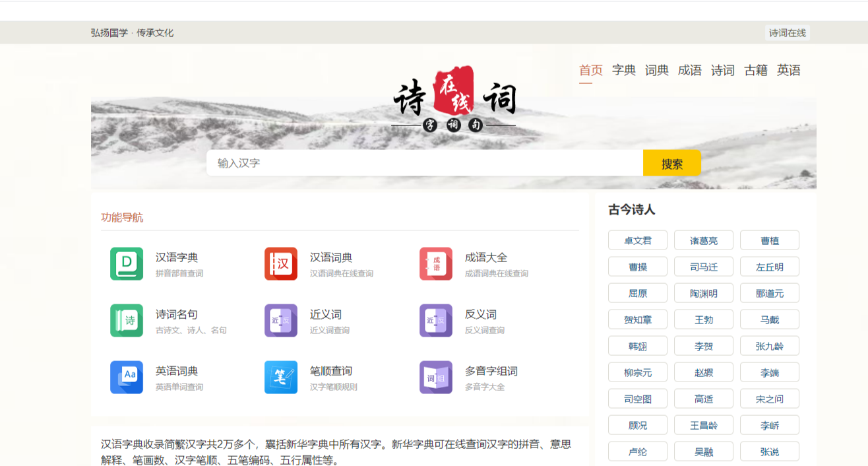Select the 笔顺查询 stroke order icon

point(281,377)
